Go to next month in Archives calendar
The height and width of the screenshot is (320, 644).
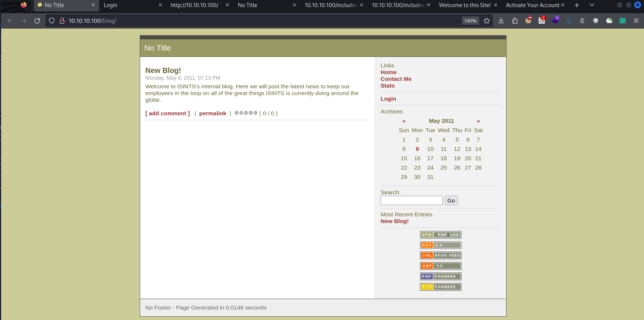coord(478,121)
